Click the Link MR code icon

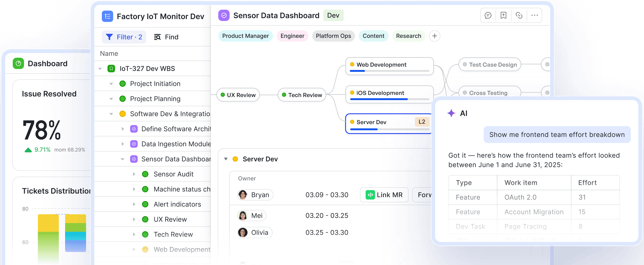[370, 195]
